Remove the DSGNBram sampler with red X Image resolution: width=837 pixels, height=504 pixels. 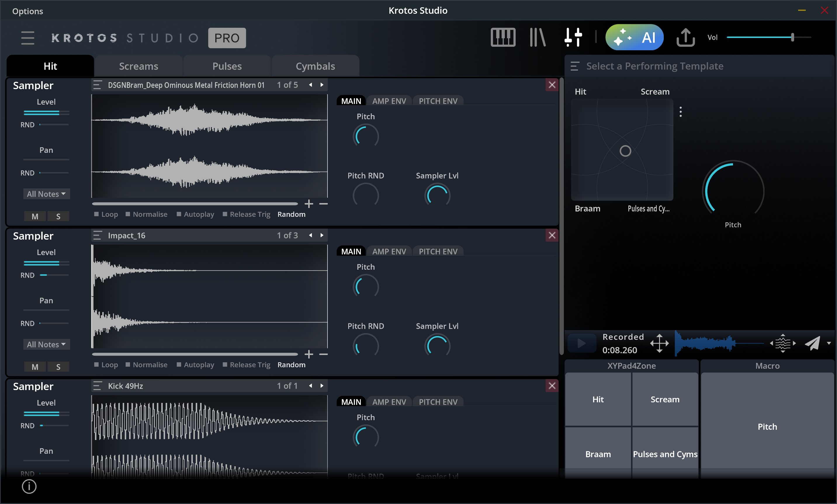pyautogui.click(x=552, y=85)
